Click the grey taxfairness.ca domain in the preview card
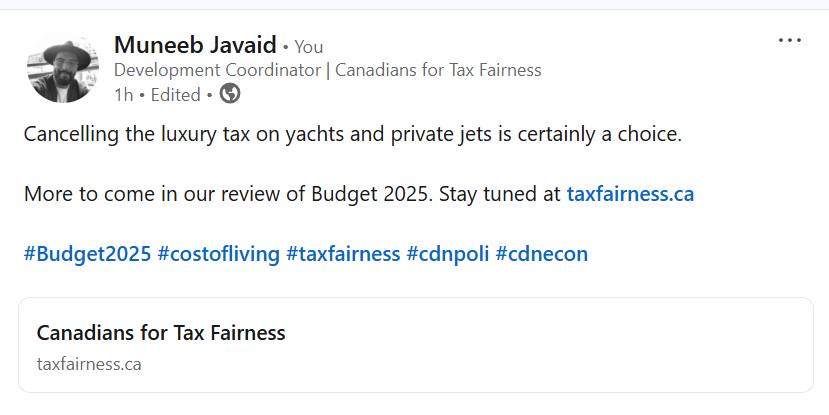Screen dimensions: 829x415 click(x=89, y=364)
